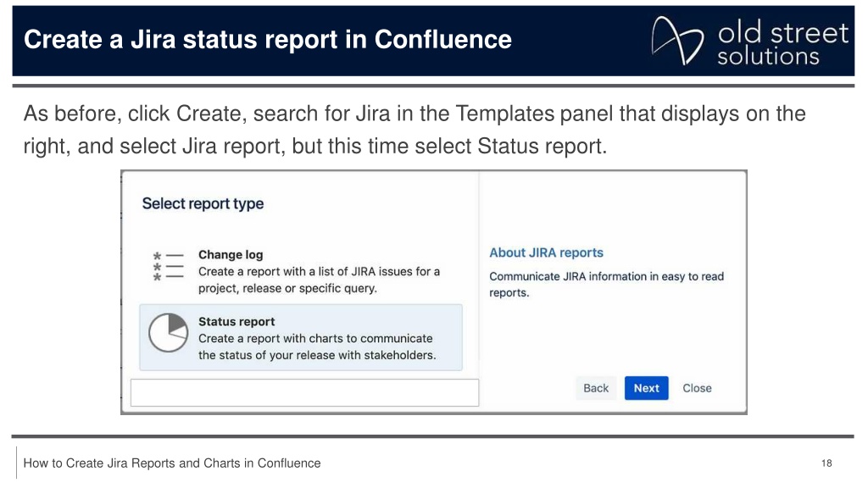Click the old street solutions brand text
The image size is (868, 488).
782,43
